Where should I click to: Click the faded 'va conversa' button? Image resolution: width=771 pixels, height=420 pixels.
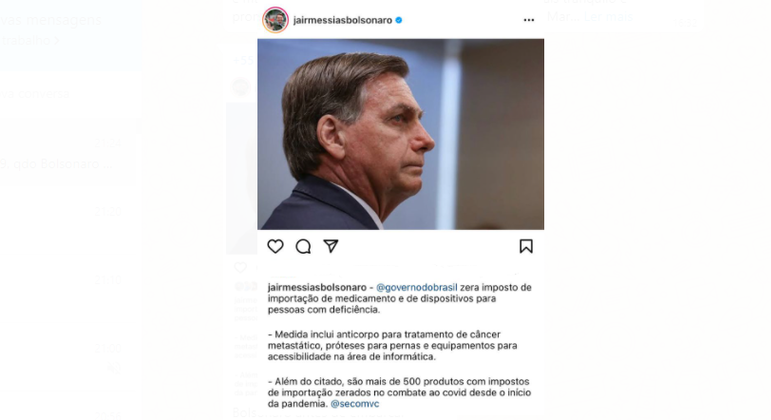click(34, 93)
